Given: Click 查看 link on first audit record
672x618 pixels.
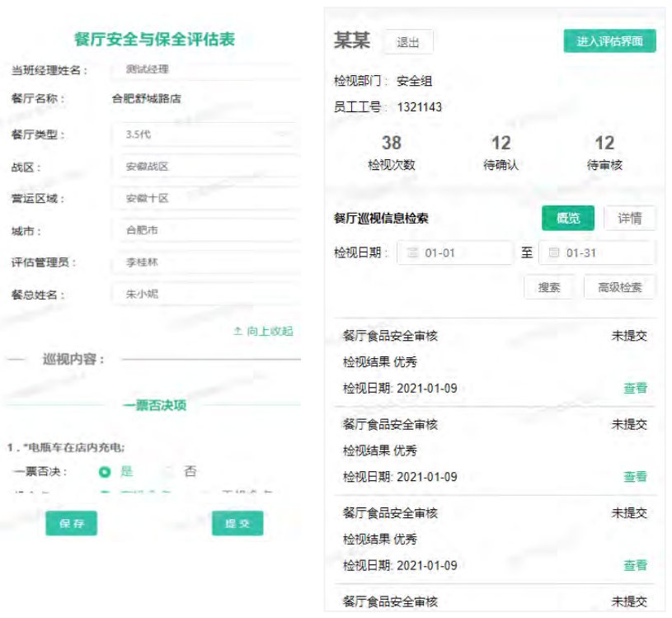Looking at the screenshot, I should [635, 388].
